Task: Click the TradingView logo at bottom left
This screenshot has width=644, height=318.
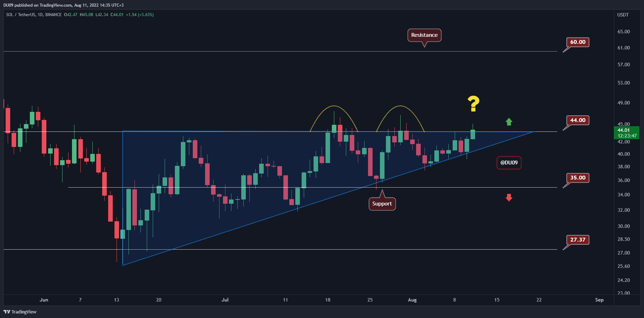Action: coord(20,312)
